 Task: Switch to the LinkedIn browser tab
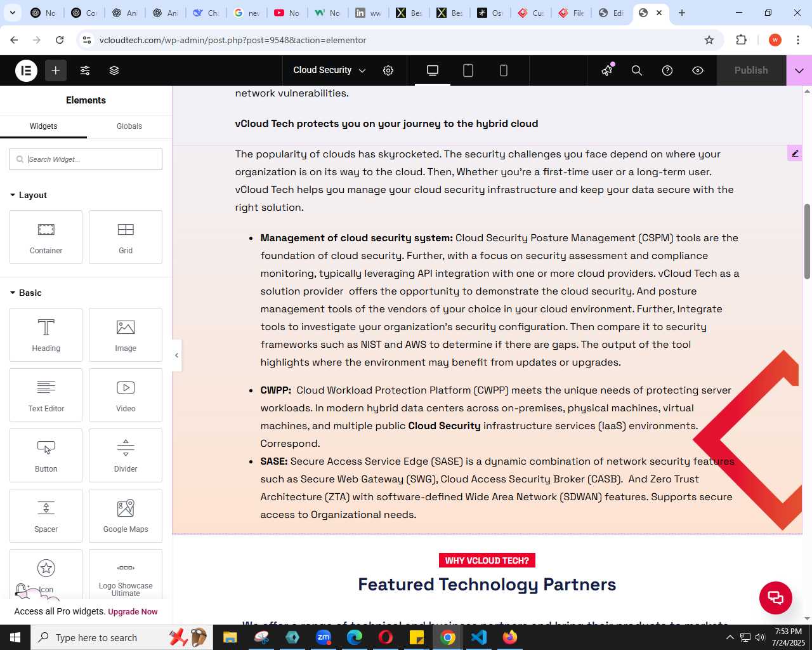pos(368,13)
